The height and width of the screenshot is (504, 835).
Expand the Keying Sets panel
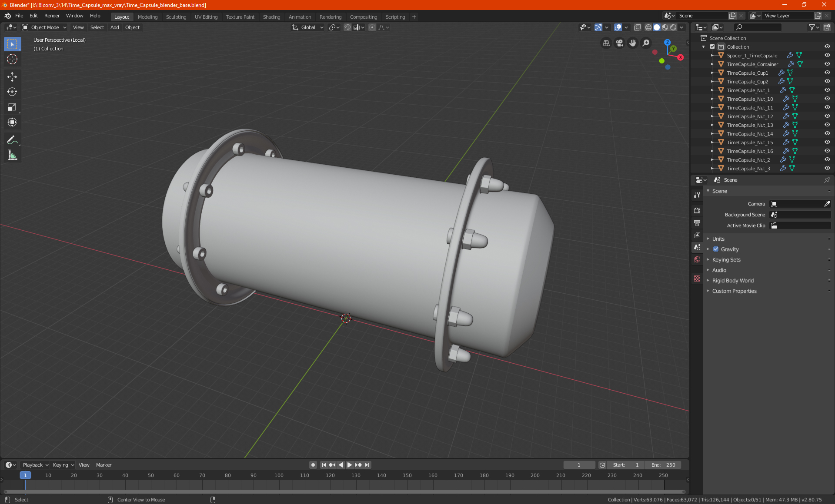pos(726,259)
